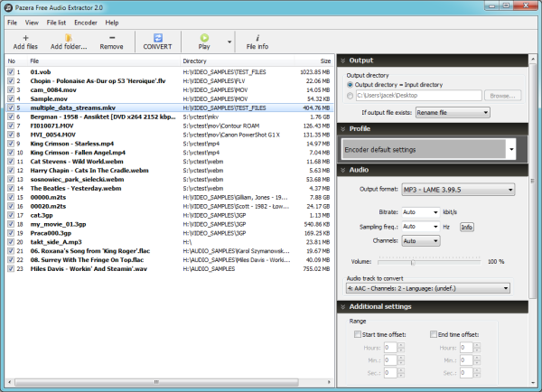Adjust the Volume slider handle
542x392 pixels.
[413, 262]
